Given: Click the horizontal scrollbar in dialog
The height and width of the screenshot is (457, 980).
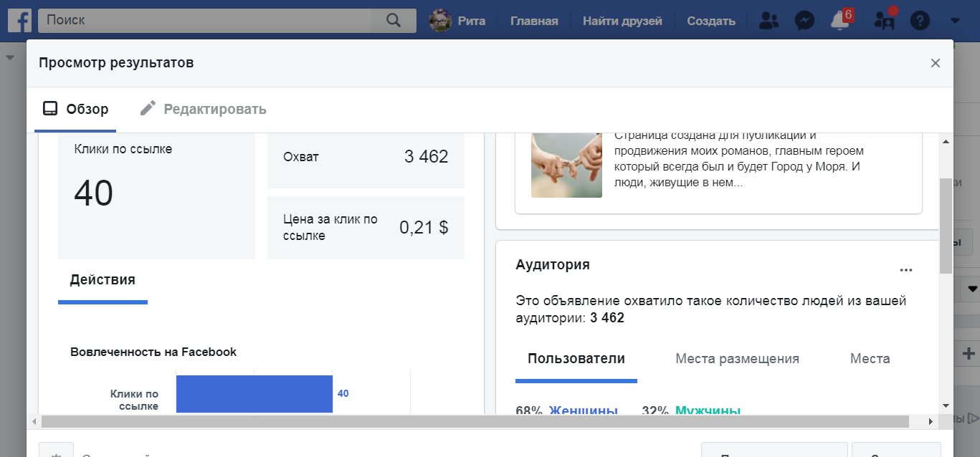Looking at the screenshot, I should (475, 421).
